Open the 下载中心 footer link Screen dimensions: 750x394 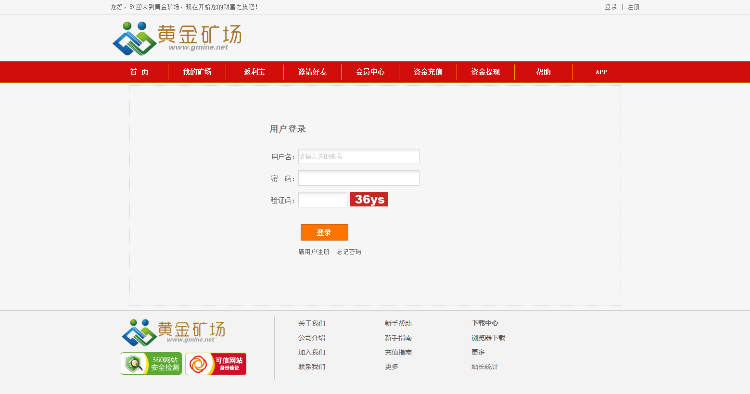point(485,323)
